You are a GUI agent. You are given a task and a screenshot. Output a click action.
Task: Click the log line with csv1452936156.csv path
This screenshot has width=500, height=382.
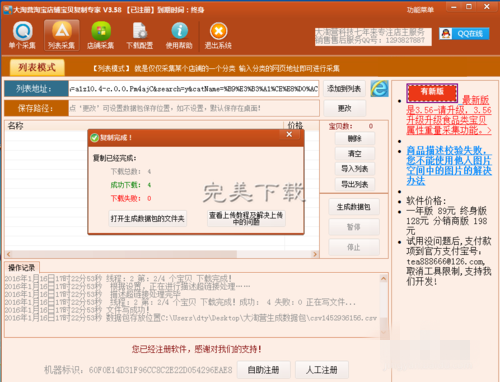(x=191, y=318)
